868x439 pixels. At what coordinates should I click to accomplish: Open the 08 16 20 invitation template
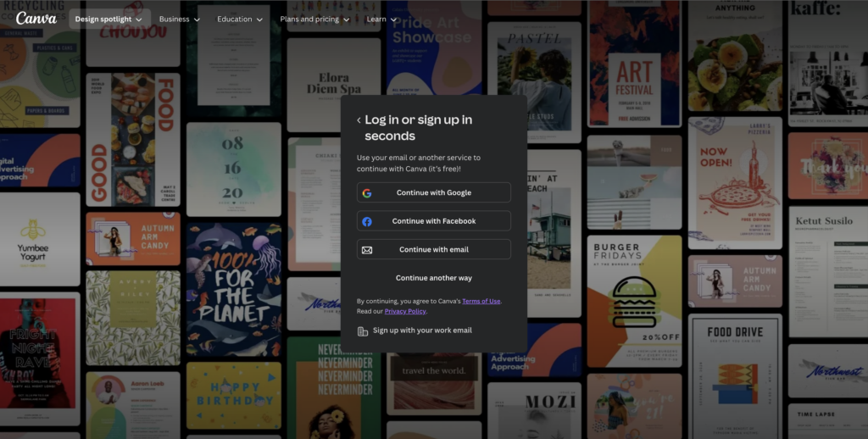[x=234, y=169]
